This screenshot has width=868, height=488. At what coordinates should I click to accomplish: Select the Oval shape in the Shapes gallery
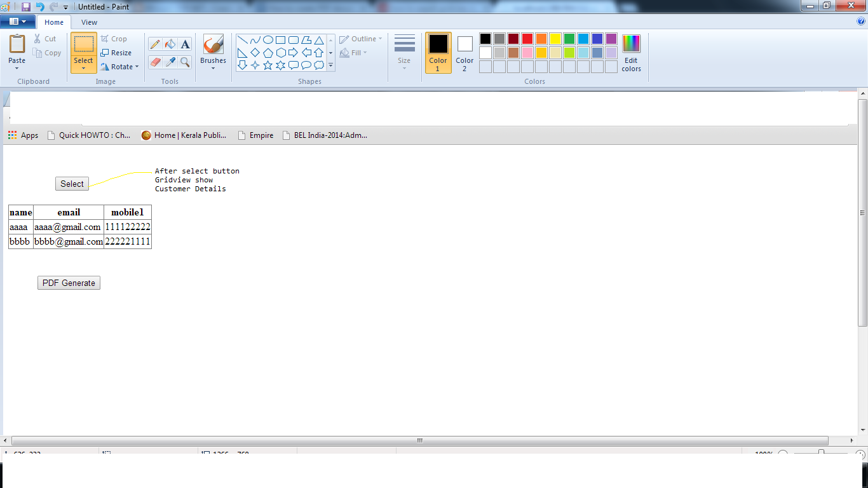(x=269, y=40)
